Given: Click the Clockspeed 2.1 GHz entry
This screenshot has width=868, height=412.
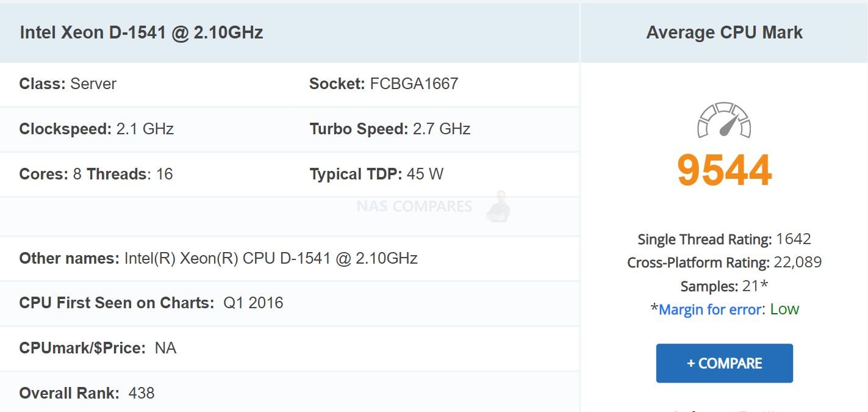Looking at the screenshot, I should 96,129.
